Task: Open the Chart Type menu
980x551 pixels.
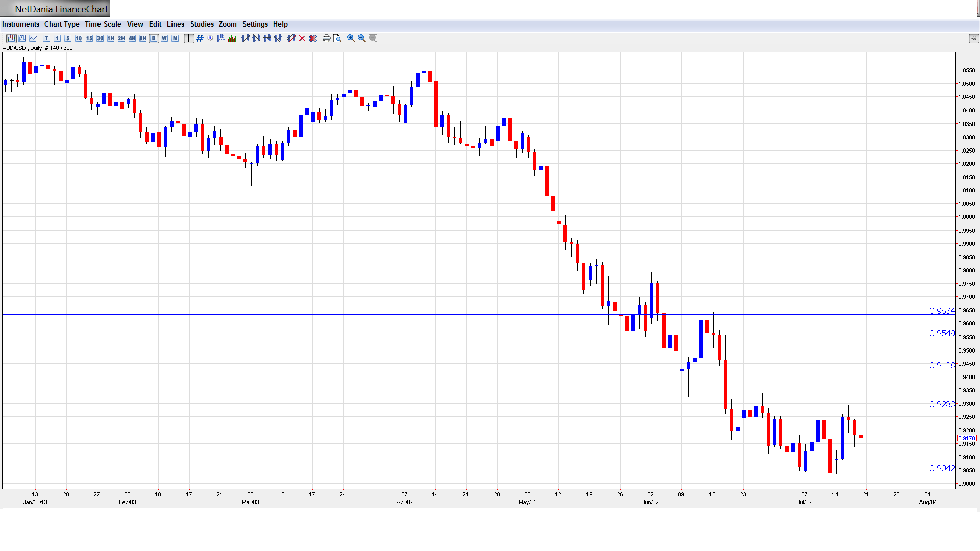Action: [x=62, y=24]
